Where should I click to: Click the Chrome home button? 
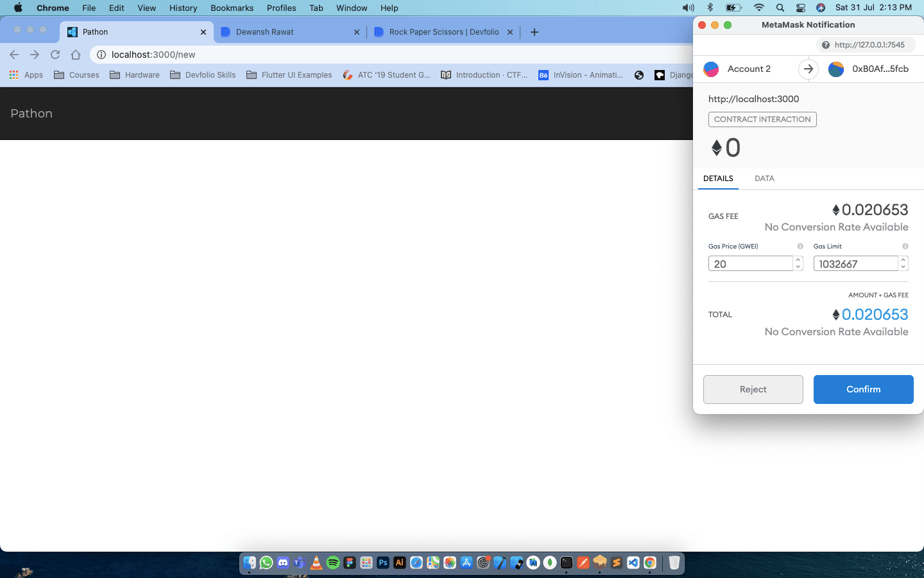76,55
